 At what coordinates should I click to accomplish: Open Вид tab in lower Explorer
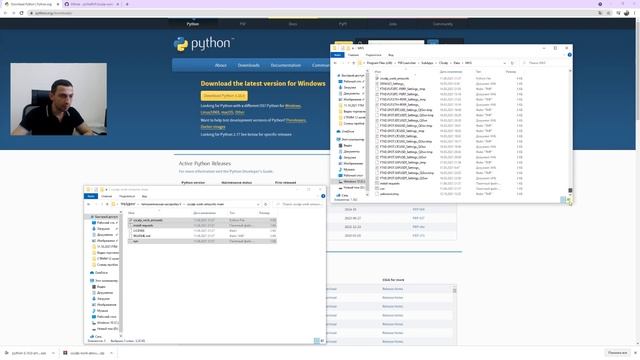point(144,196)
